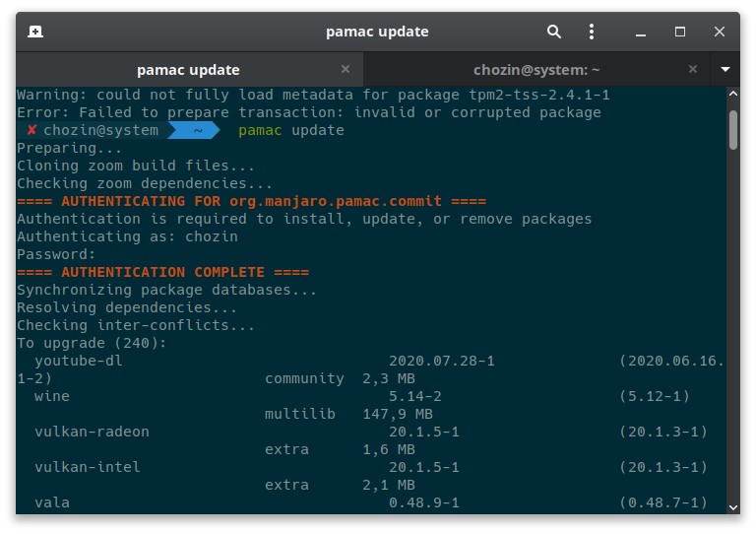Open a new terminal tab with the plus icon
The height and width of the screenshot is (534, 756).
(35, 32)
